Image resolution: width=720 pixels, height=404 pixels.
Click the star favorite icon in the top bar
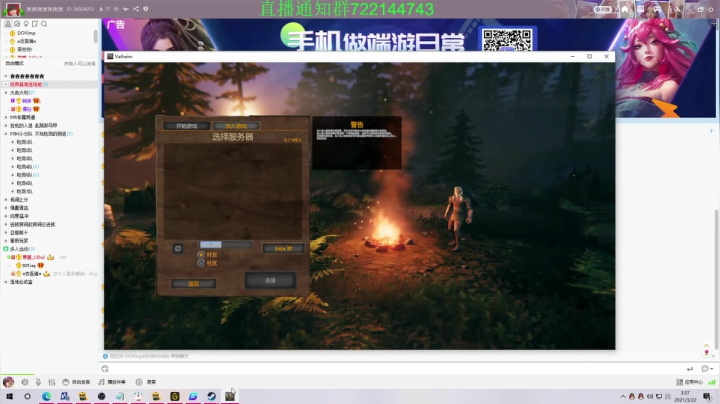[x=116, y=9]
